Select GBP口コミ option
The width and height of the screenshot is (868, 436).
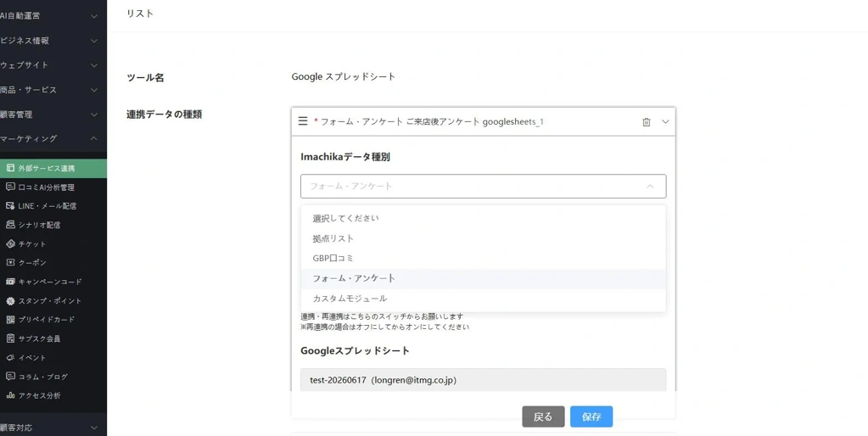point(484,259)
